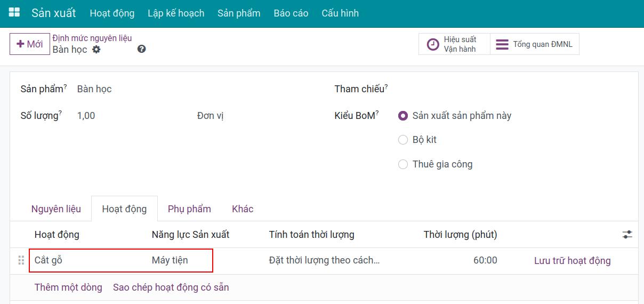644x304 pixels.
Task: Switch to Hoạt động tab in the form
Action: pyautogui.click(x=124, y=209)
